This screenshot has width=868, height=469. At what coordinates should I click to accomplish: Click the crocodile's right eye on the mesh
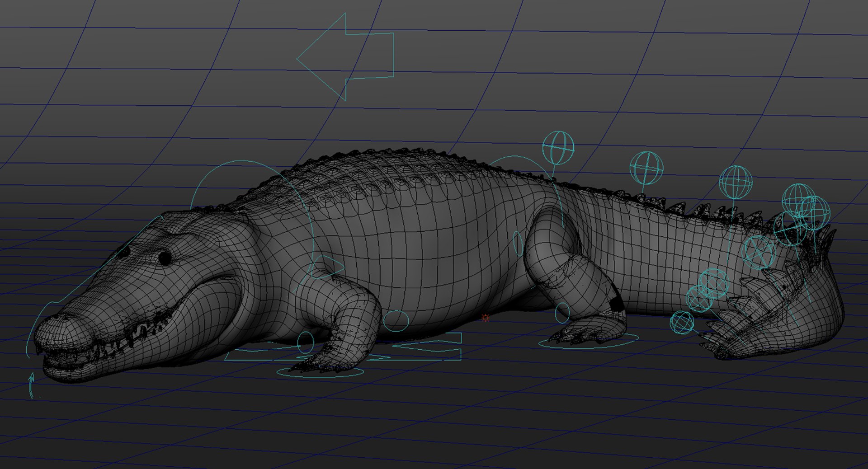[165, 258]
